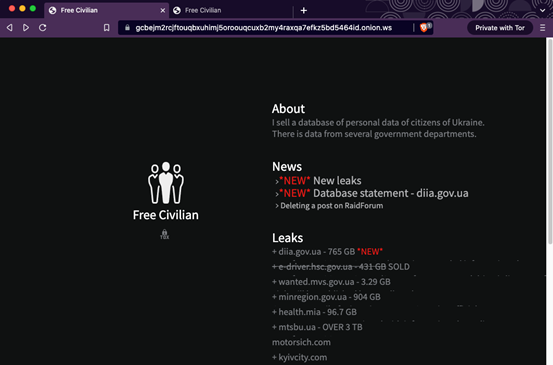This screenshot has height=365, width=553.
Task: Expand the mtsbu.ua - OVER 3 TB entry
Action: pyautogui.click(x=317, y=327)
